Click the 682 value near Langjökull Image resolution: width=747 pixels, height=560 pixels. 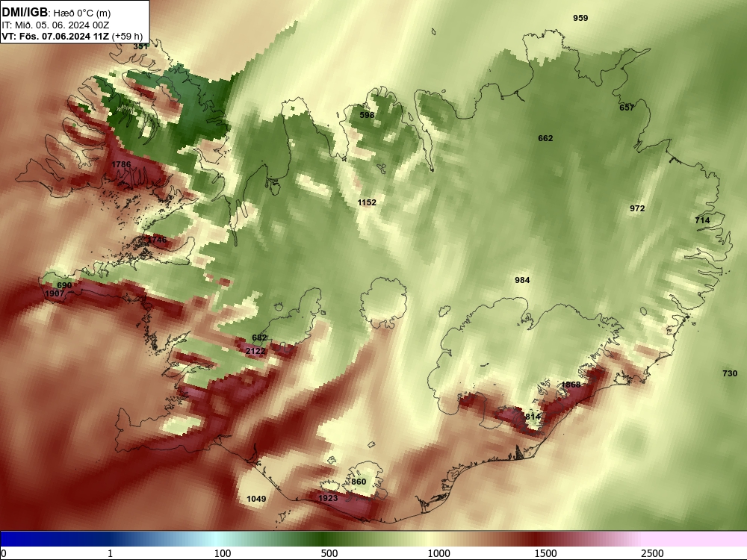pos(259,337)
